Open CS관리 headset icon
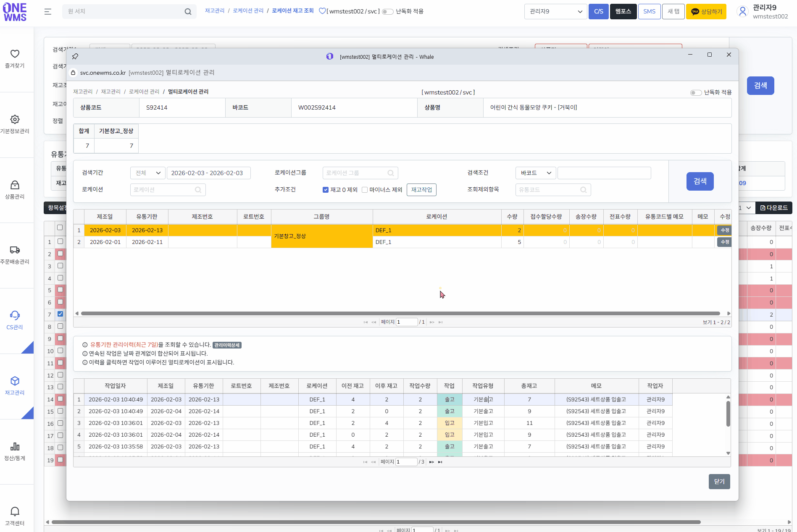 15,316
